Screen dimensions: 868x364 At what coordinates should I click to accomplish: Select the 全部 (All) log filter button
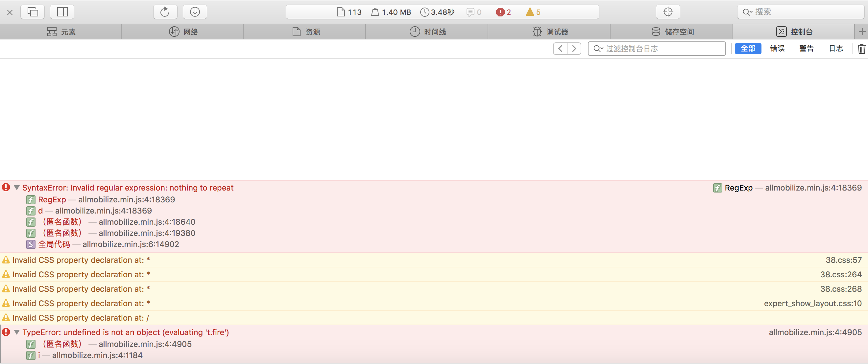pyautogui.click(x=747, y=49)
